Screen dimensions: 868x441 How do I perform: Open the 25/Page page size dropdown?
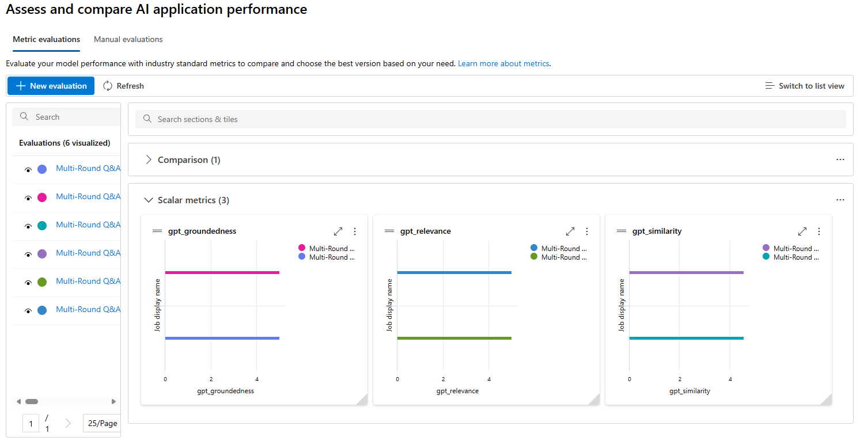(101, 423)
